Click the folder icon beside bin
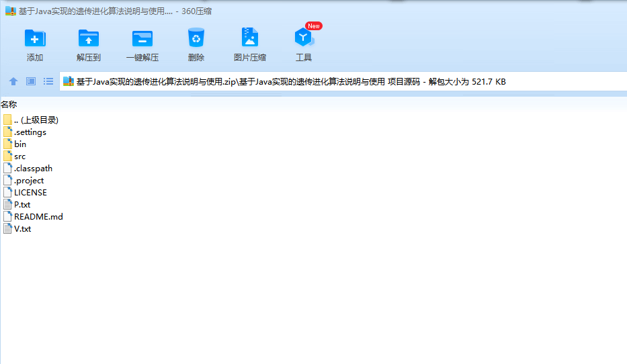Screen dimensions: 627x364 click(7, 144)
